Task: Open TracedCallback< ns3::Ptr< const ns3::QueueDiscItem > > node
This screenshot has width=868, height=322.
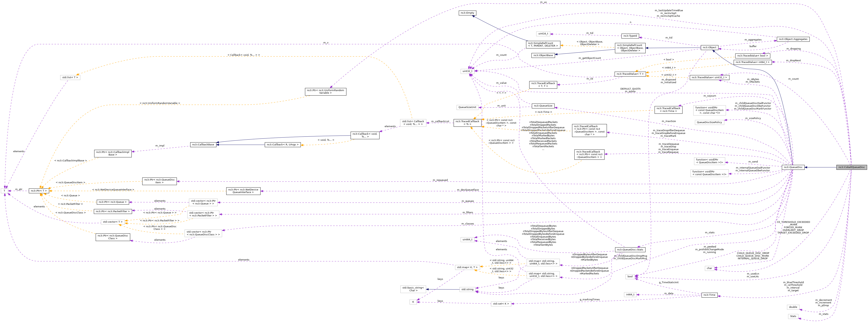Action: coord(589,155)
